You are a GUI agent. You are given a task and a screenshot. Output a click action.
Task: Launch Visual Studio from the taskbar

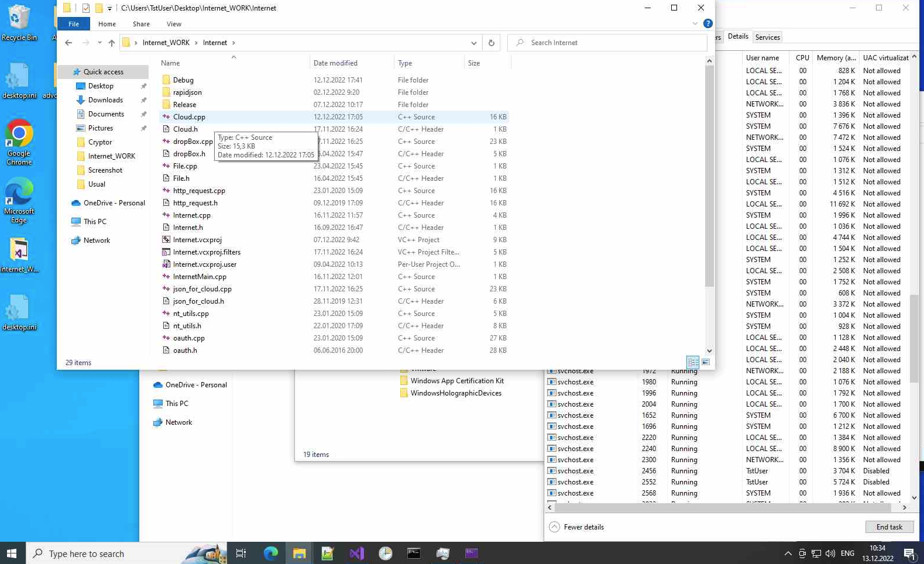coord(356,553)
